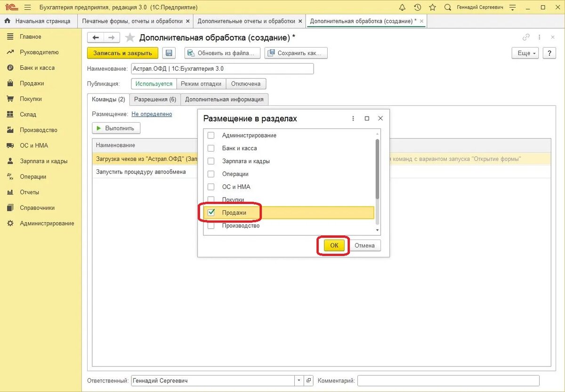Click the Не определено link

click(x=152, y=114)
